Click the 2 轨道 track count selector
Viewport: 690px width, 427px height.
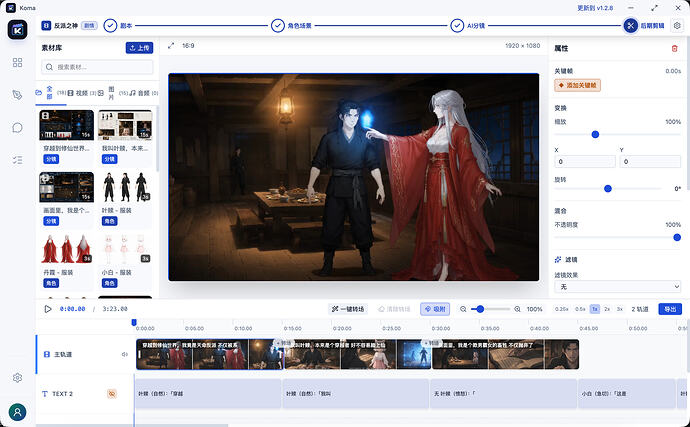[640, 309]
